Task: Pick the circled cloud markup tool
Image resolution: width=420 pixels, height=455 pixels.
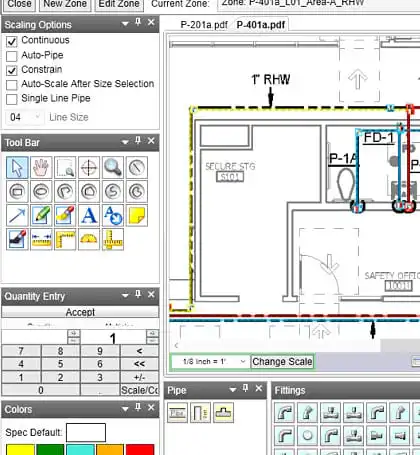Action: (137, 192)
